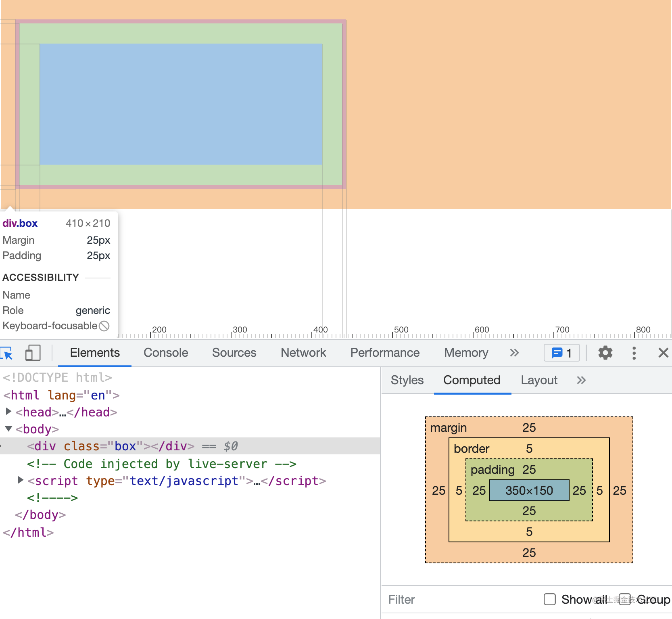This screenshot has width=672, height=619.
Task: Toggle the device toolbar icon
Action: pyautogui.click(x=33, y=353)
